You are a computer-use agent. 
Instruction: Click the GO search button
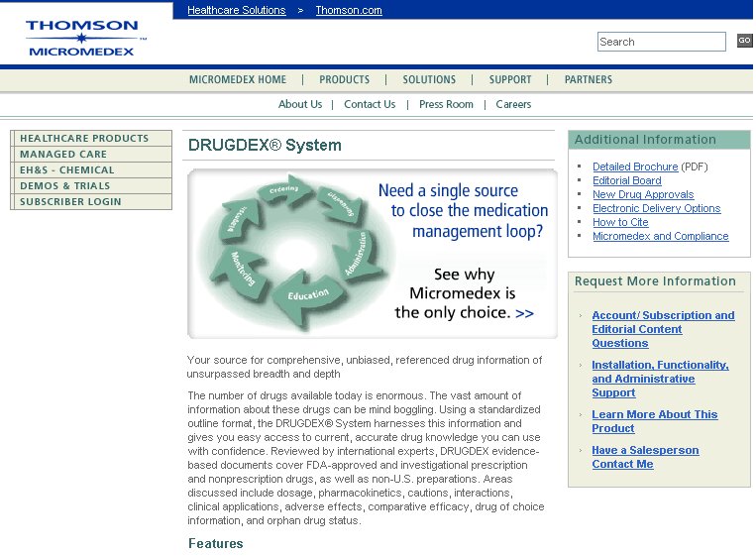pyautogui.click(x=744, y=41)
